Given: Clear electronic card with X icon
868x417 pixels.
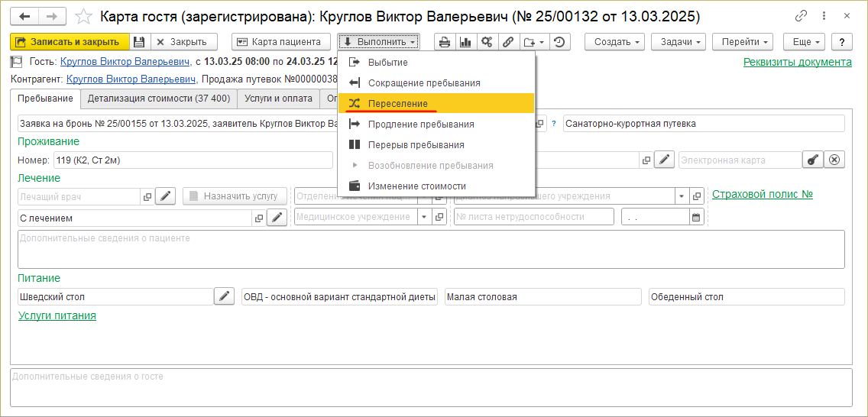Looking at the screenshot, I should [834, 160].
